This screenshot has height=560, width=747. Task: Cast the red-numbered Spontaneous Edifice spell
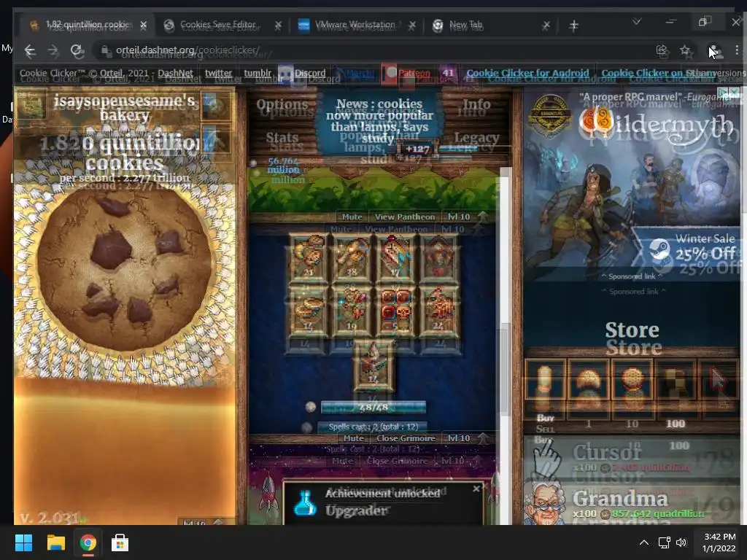click(438, 257)
